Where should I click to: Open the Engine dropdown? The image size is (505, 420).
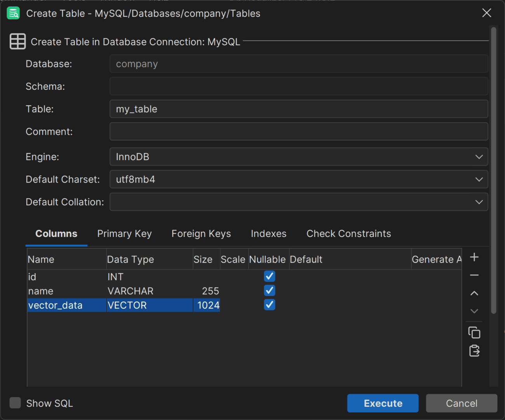coord(479,157)
